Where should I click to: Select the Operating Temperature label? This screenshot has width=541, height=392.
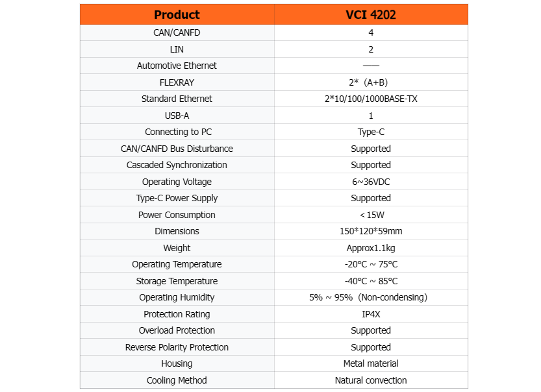(x=177, y=264)
